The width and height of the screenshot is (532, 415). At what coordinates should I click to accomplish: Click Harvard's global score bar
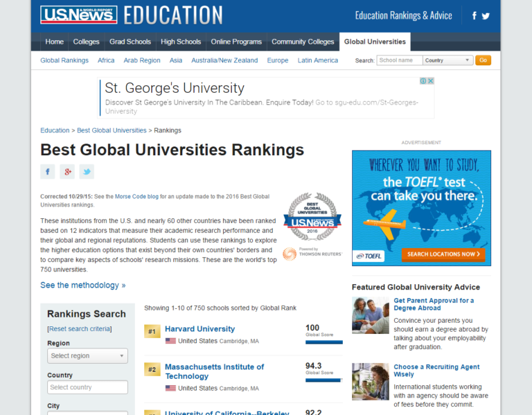tap(324, 342)
